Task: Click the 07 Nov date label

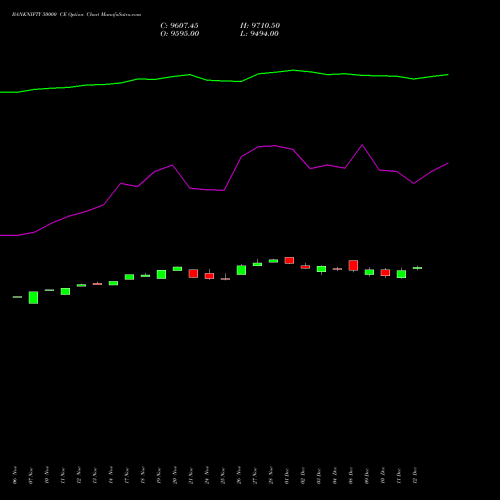Action: point(31,475)
